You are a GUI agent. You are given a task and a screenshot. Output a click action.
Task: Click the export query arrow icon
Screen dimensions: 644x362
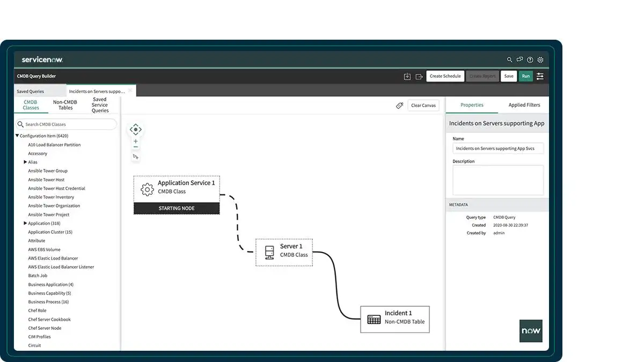(419, 76)
